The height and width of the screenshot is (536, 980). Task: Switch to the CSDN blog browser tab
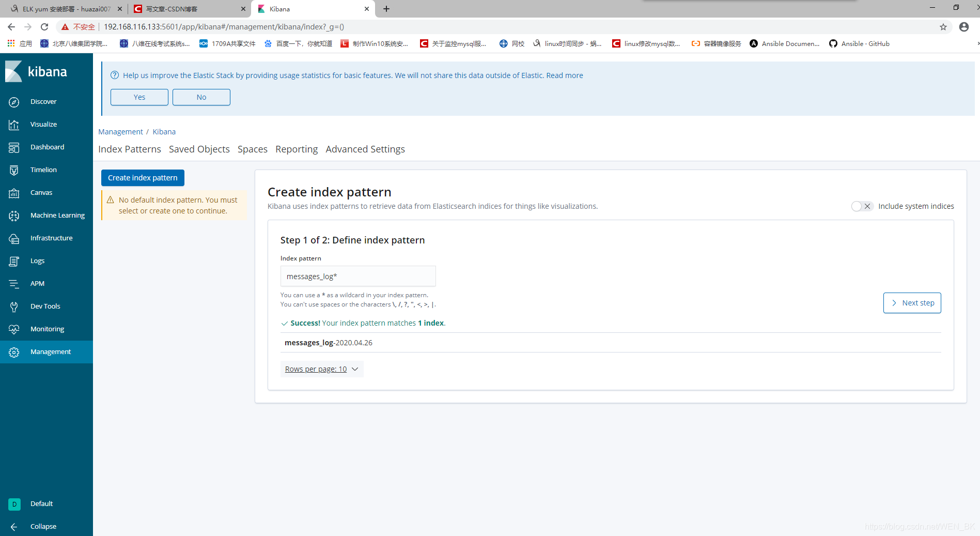190,9
